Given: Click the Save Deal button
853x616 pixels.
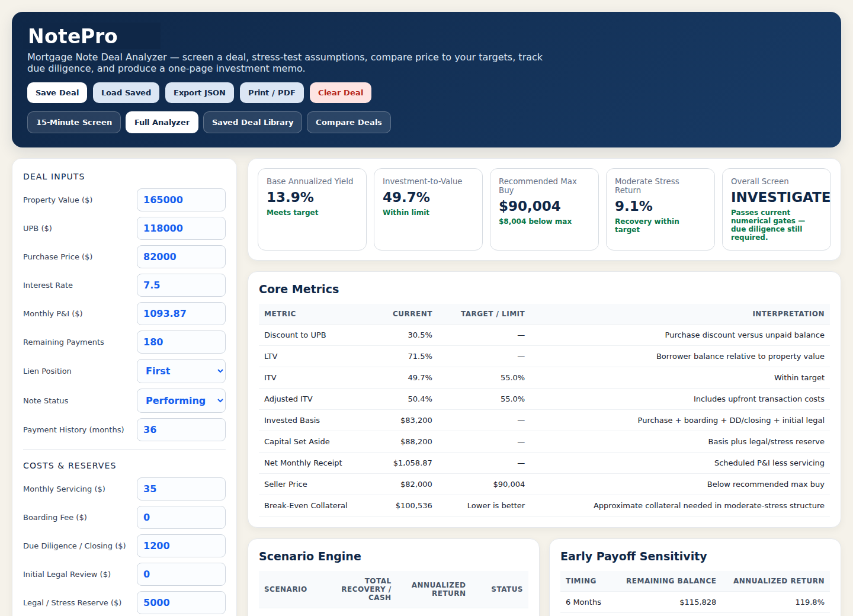Looking at the screenshot, I should tap(57, 93).
